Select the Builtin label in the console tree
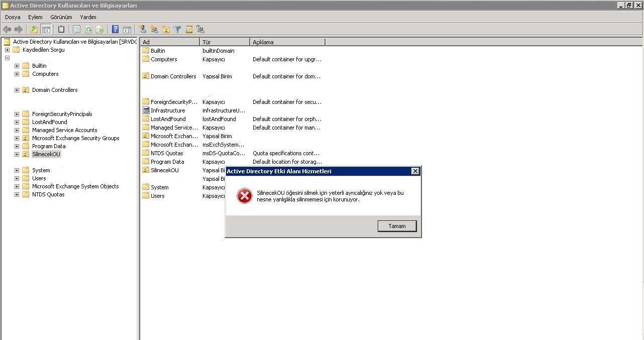 click(39, 66)
